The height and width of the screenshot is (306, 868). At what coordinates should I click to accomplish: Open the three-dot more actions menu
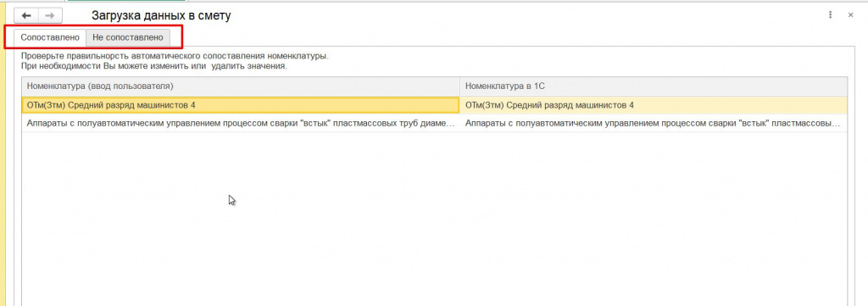(x=831, y=15)
